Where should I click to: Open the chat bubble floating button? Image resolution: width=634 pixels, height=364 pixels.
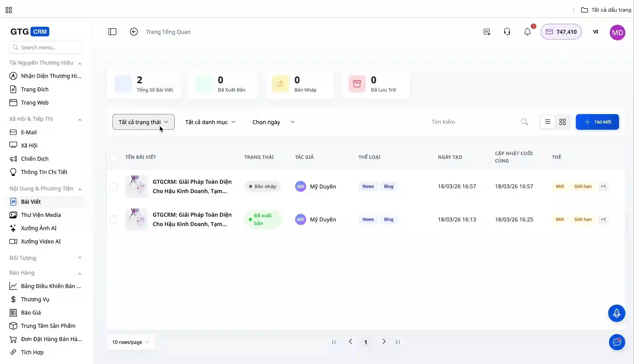617,342
